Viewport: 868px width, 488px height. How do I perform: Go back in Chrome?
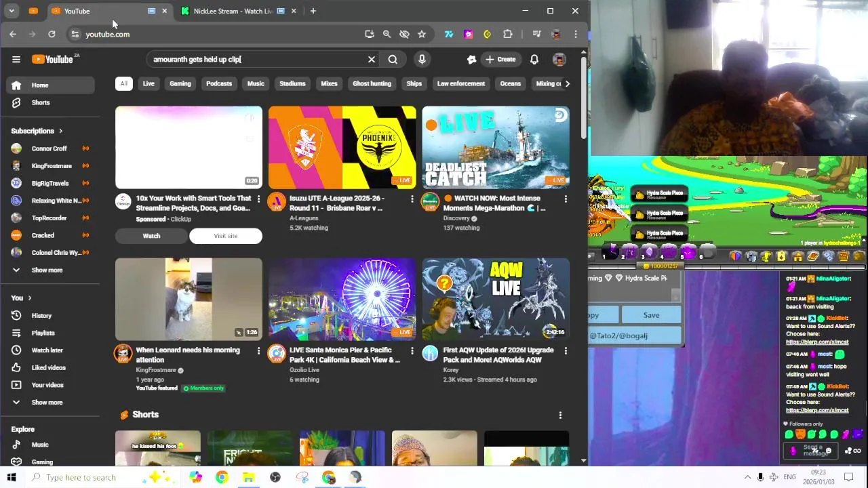point(13,34)
